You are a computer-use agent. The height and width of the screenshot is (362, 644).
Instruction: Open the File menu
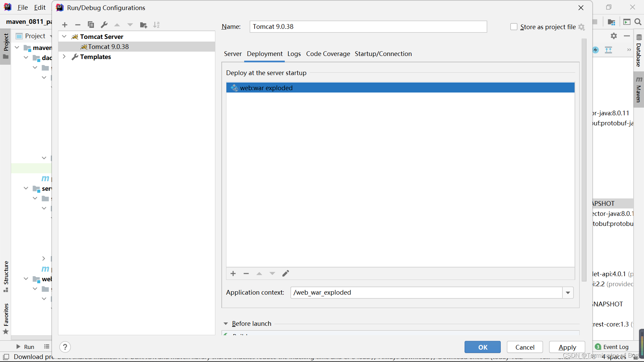tap(22, 7)
